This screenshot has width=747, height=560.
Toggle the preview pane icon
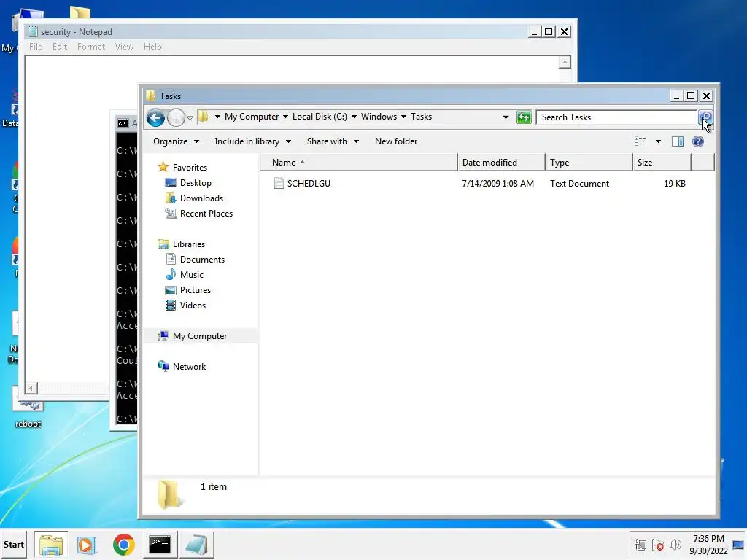tap(678, 141)
